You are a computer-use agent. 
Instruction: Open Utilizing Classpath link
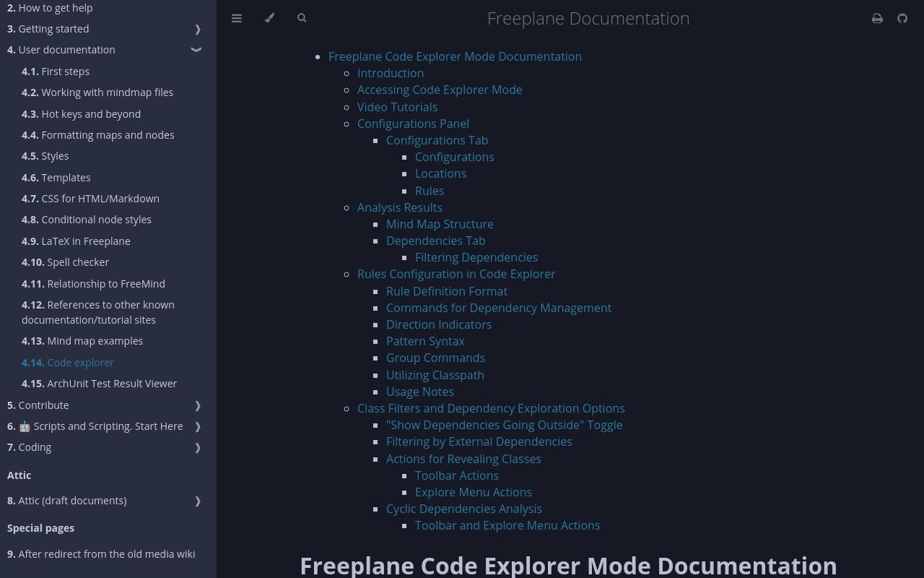435,375
